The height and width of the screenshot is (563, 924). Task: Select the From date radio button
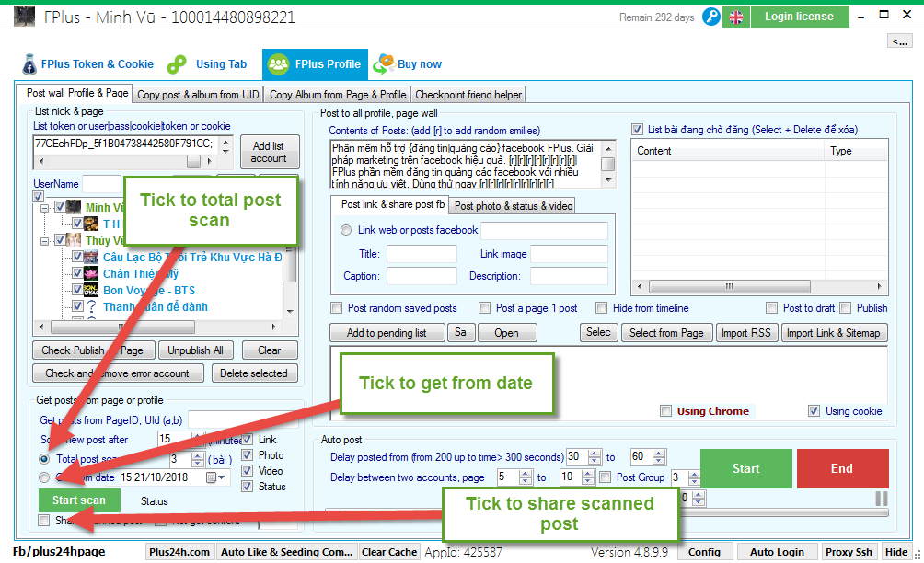pos(44,477)
